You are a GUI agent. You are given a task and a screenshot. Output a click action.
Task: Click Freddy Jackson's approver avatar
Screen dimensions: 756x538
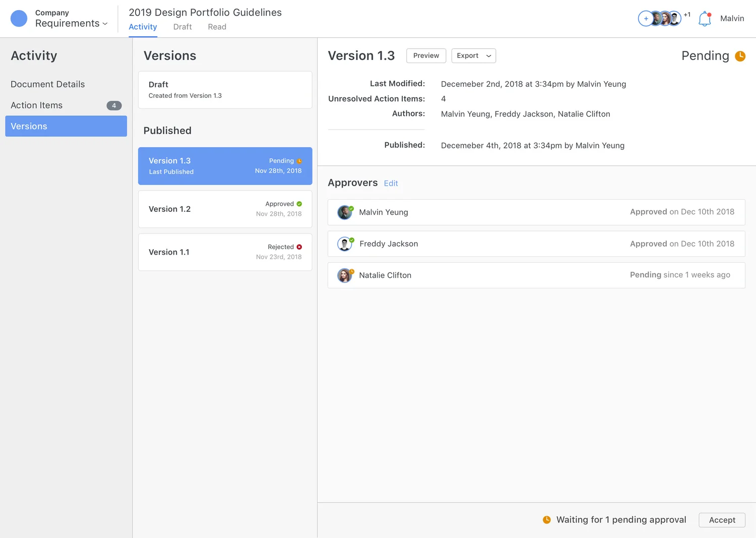[x=345, y=244]
